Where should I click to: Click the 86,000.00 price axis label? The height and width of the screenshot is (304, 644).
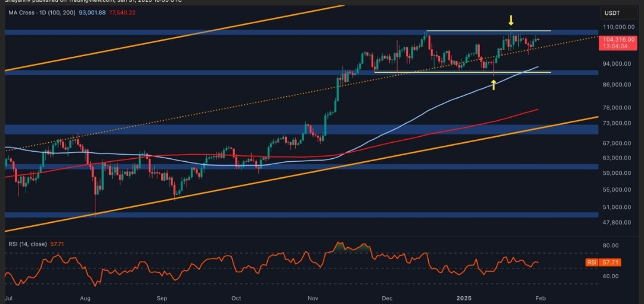pyautogui.click(x=618, y=84)
